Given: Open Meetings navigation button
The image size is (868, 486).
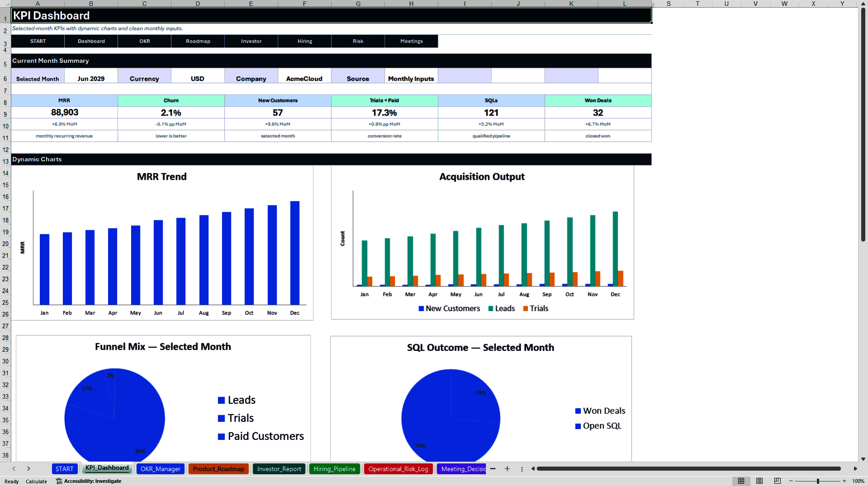Looking at the screenshot, I should point(411,41).
